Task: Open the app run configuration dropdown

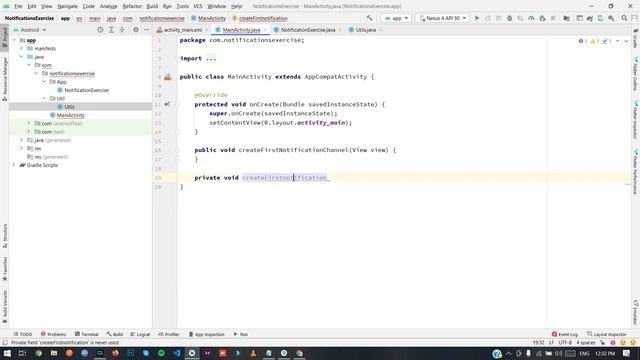Action: 396,18
